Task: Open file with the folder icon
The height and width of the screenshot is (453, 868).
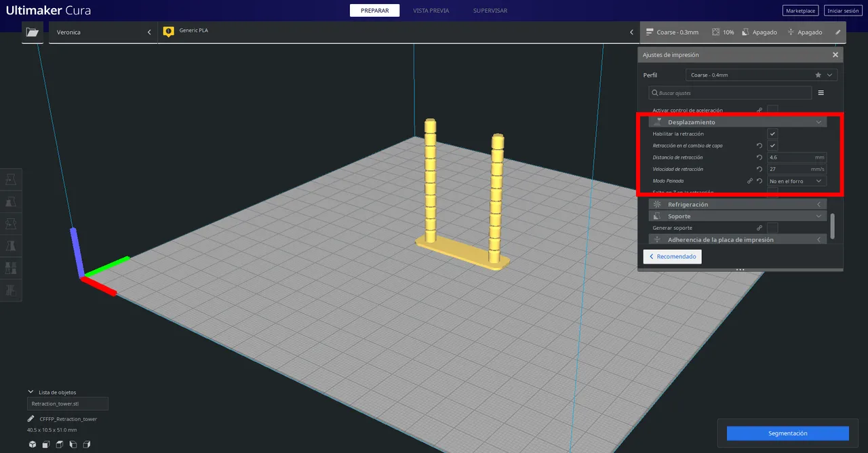Action: (x=32, y=32)
